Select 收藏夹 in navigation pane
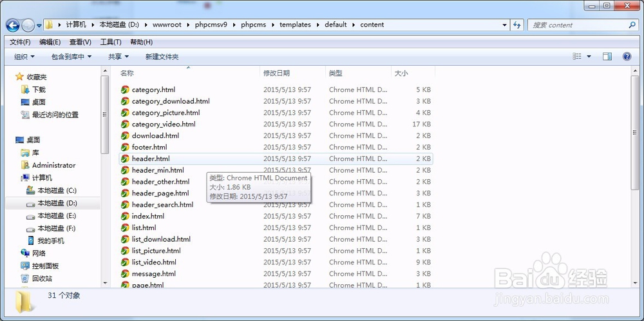The image size is (644, 321). [37, 77]
